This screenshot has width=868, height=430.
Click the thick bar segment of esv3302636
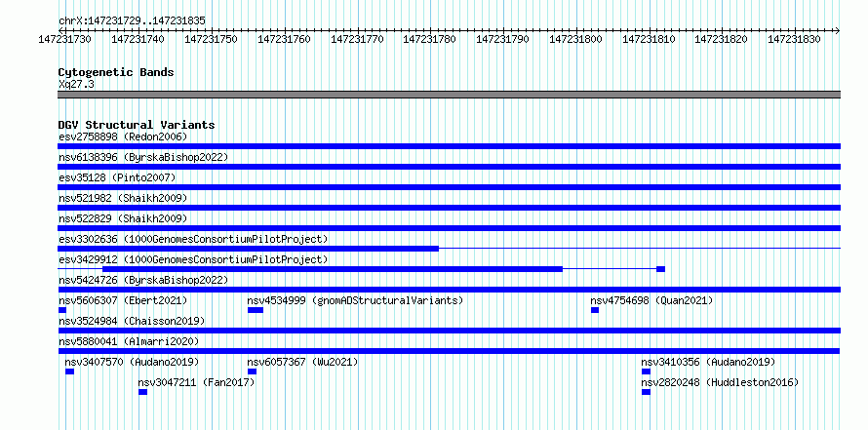pos(248,249)
